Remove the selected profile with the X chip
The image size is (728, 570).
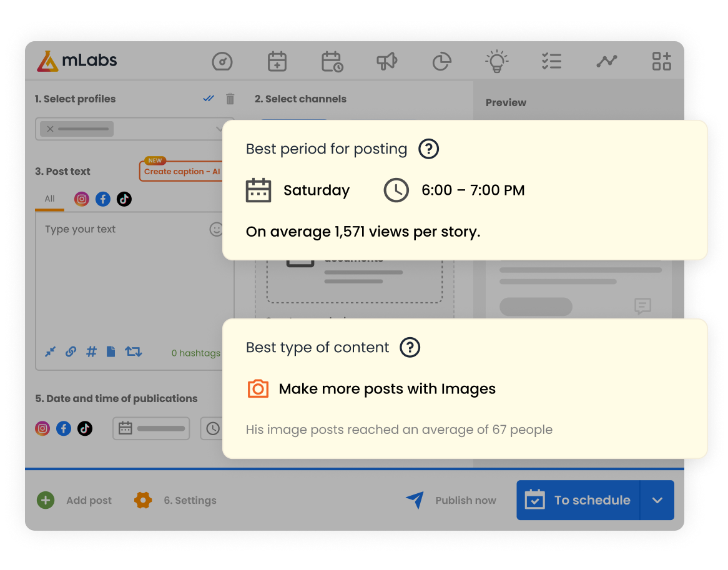[50, 129]
